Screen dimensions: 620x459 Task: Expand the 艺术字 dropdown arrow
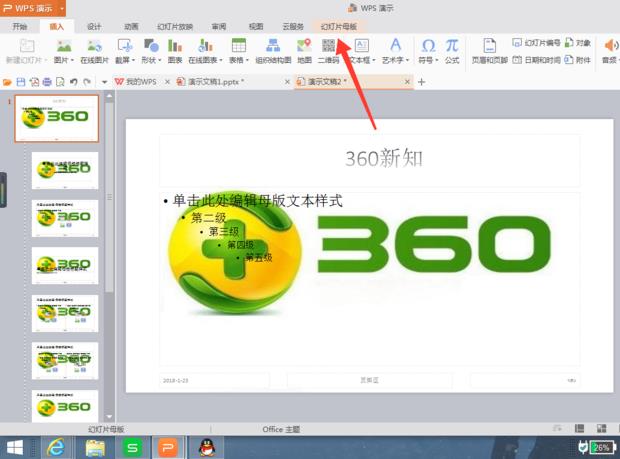coord(407,60)
